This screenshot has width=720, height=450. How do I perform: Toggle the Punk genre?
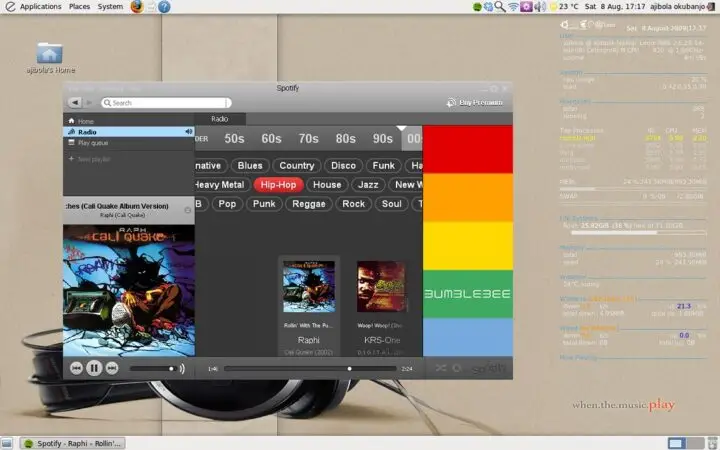click(264, 204)
